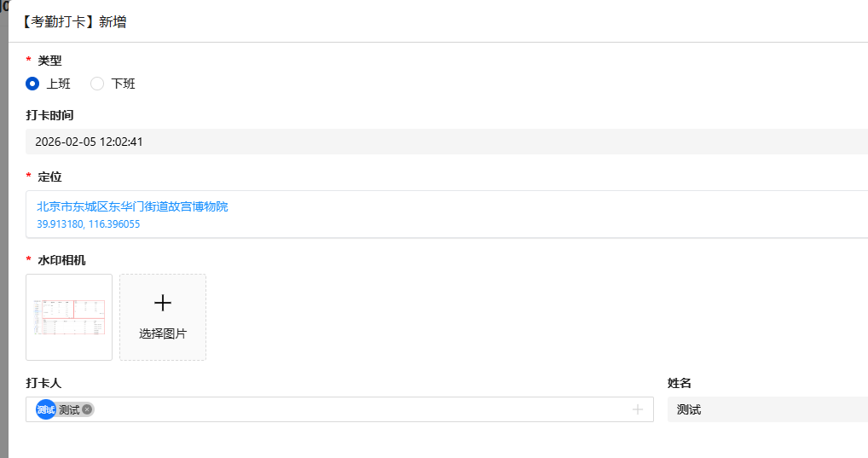Click the 打卡人 selector field

pyautogui.click(x=341, y=409)
